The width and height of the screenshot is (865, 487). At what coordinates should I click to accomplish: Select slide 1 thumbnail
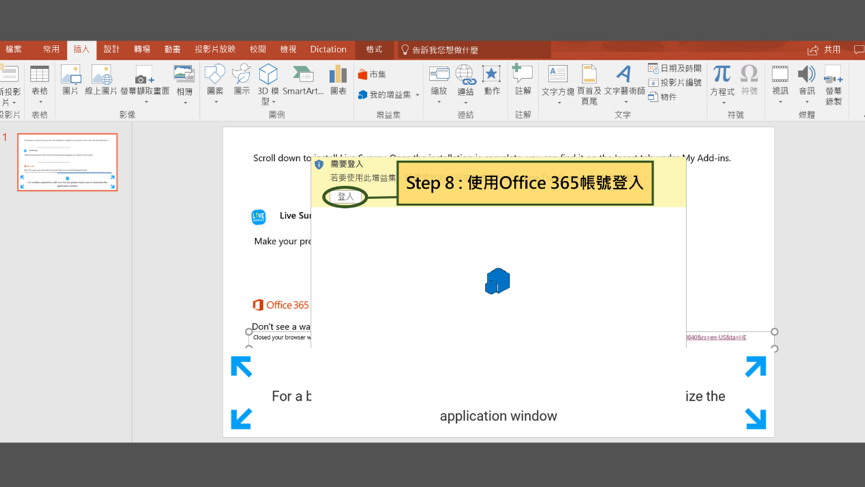tap(67, 162)
